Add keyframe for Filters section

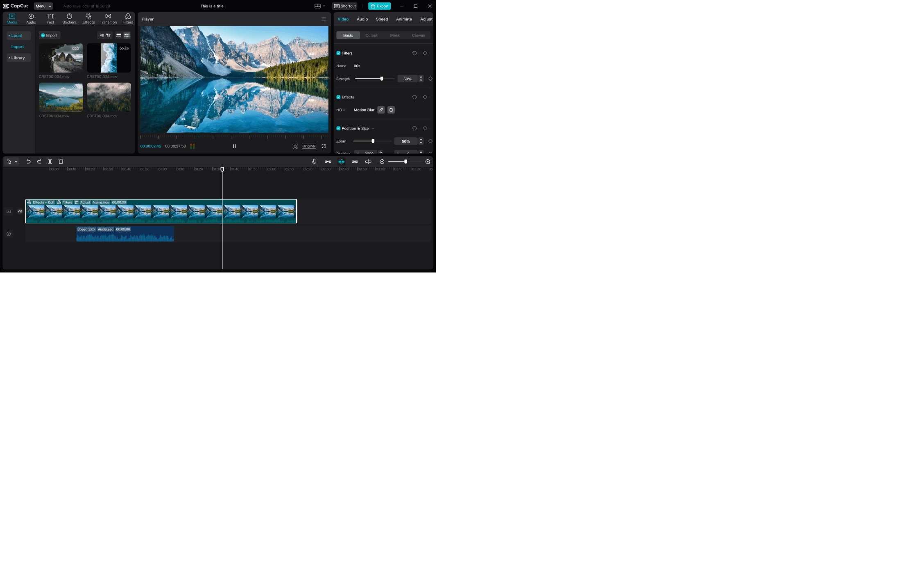click(425, 53)
